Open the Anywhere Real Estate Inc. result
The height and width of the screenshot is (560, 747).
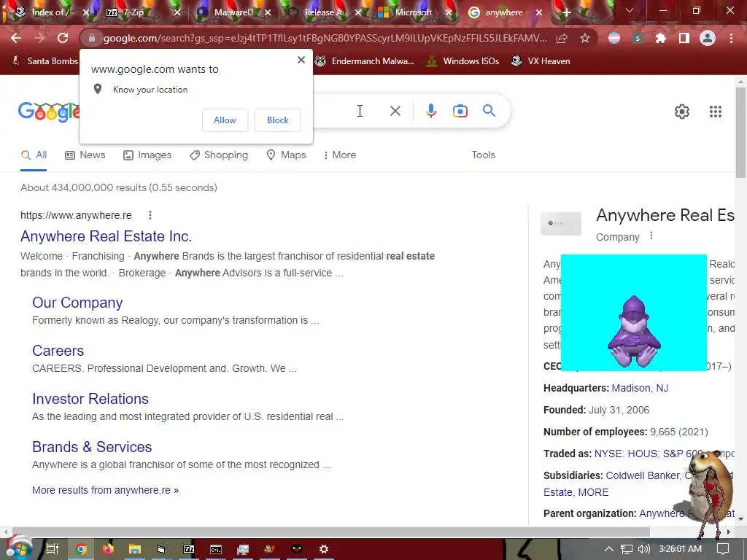click(x=107, y=236)
